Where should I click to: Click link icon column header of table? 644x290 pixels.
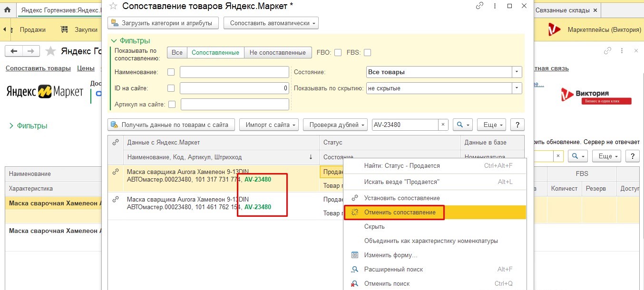click(115, 142)
